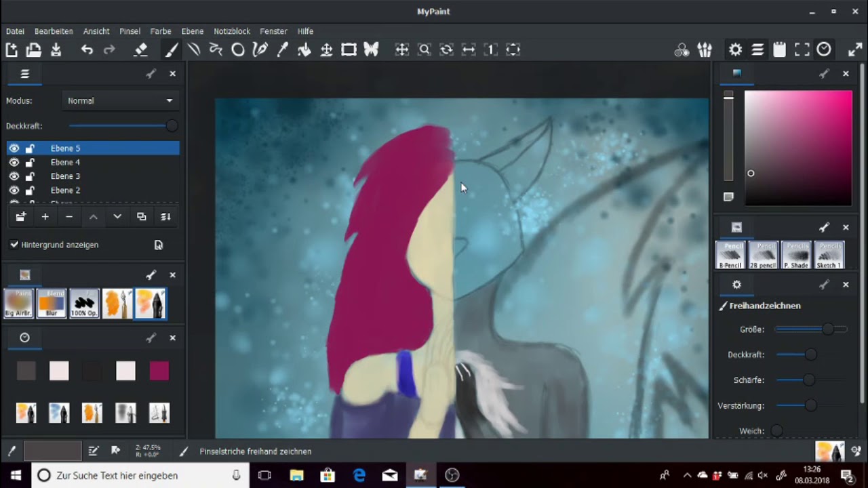The width and height of the screenshot is (868, 488).
Task: Select the flood fill bucket tool
Action: [x=304, y=49]
